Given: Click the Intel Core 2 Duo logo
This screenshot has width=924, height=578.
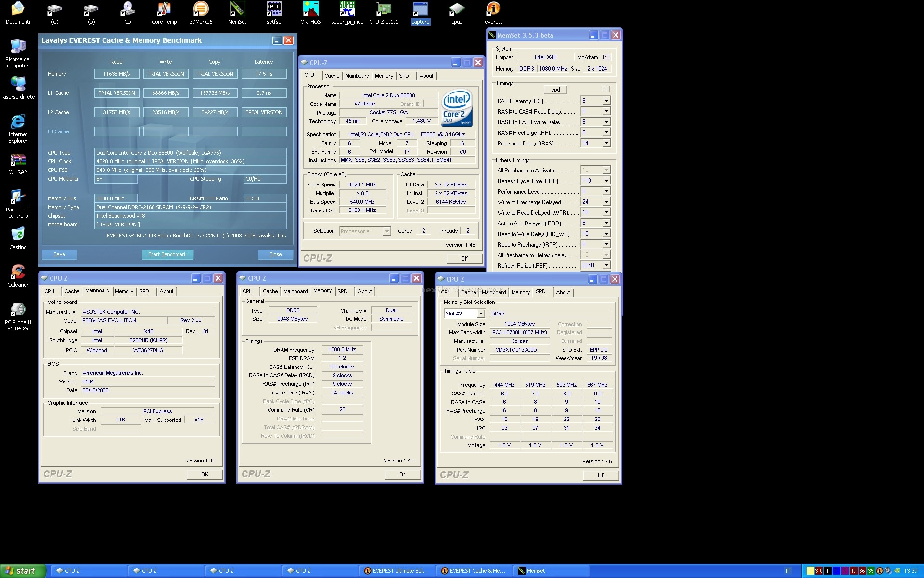Looking at the screenshot, I should pyautogui.click(x=457, y=109).
